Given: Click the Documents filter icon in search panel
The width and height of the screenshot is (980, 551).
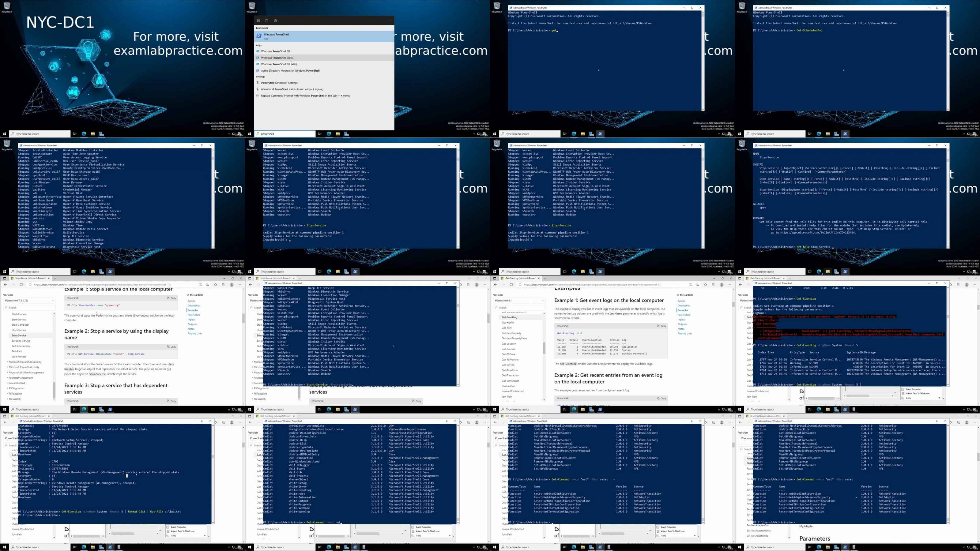Looking at the screenshot, I should coord(267,21).
